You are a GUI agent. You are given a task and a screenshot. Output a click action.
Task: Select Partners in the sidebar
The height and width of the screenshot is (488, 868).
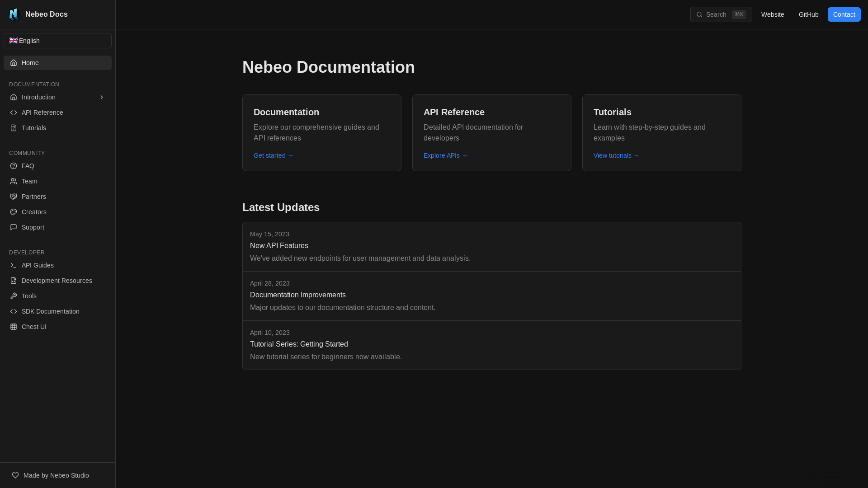point(57,197)
